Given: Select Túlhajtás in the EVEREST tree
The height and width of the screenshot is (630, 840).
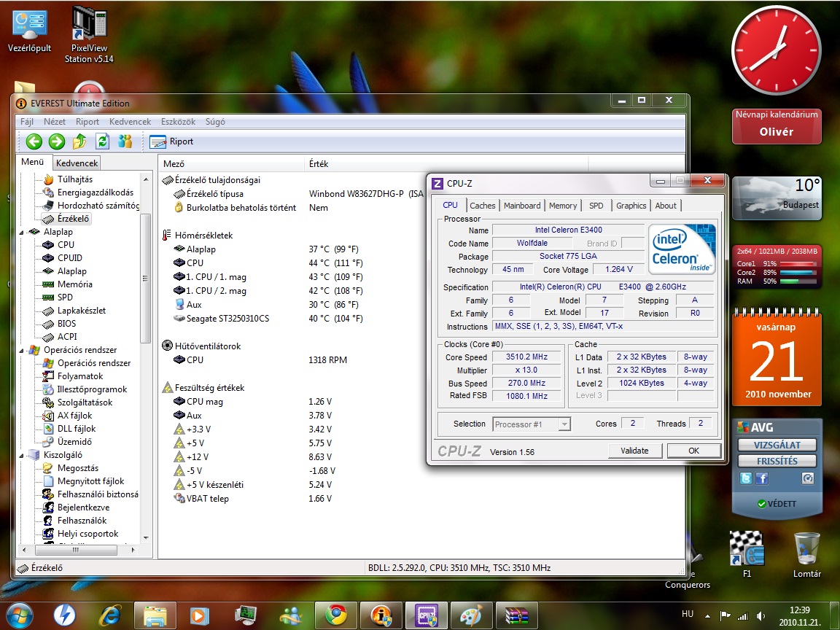Looking at the screenshot, I should pos(75,179).
